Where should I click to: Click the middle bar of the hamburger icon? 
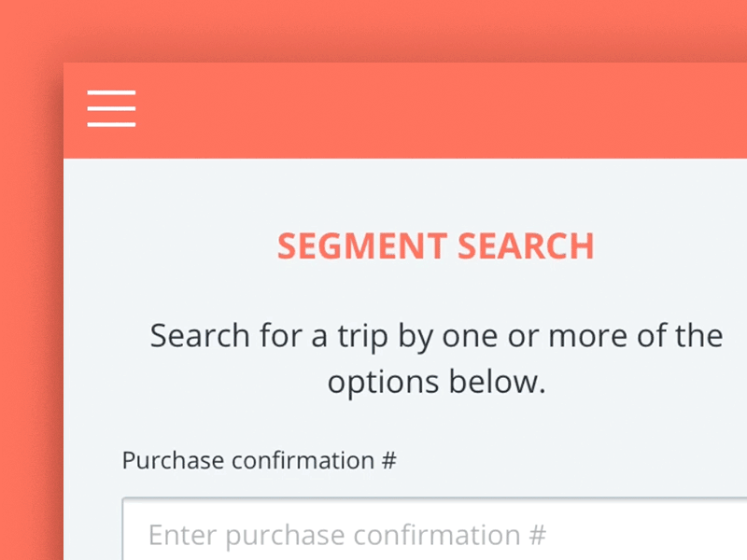point(111,108)
